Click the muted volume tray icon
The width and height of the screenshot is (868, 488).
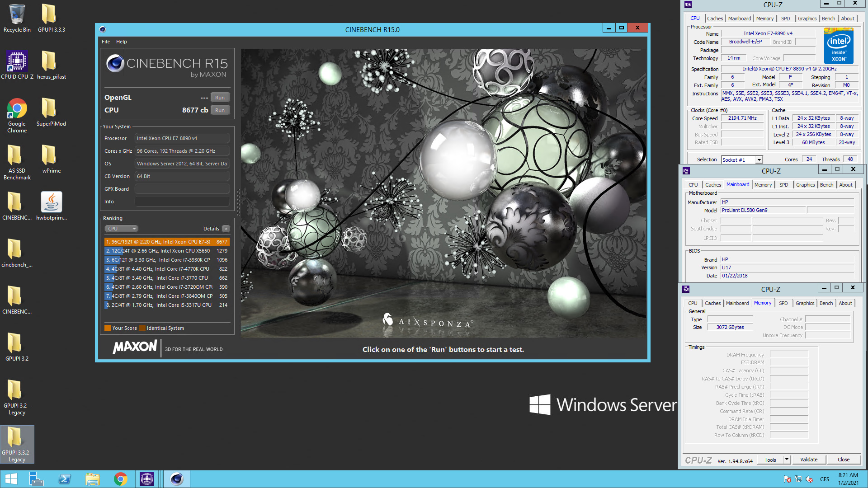810,479
